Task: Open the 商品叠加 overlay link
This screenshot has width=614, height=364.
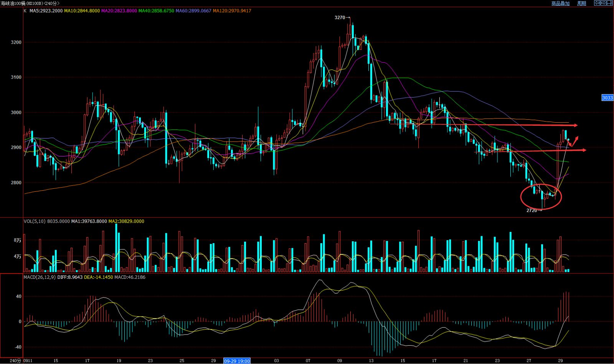Action: click(x=561, y=3)
